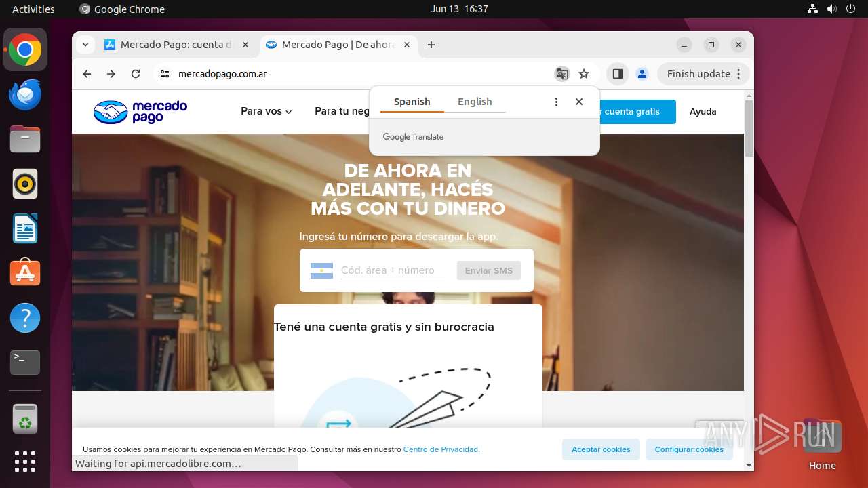Screen dimensions: 868x488
Task: Bookmark this page with the star
Action: (x=584, y=74)
